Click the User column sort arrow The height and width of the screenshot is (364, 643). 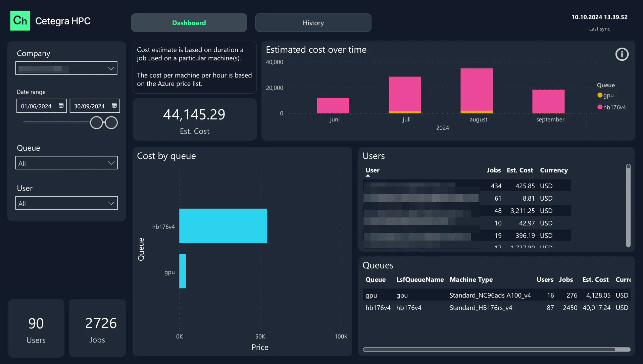click(x=368, y=175)
